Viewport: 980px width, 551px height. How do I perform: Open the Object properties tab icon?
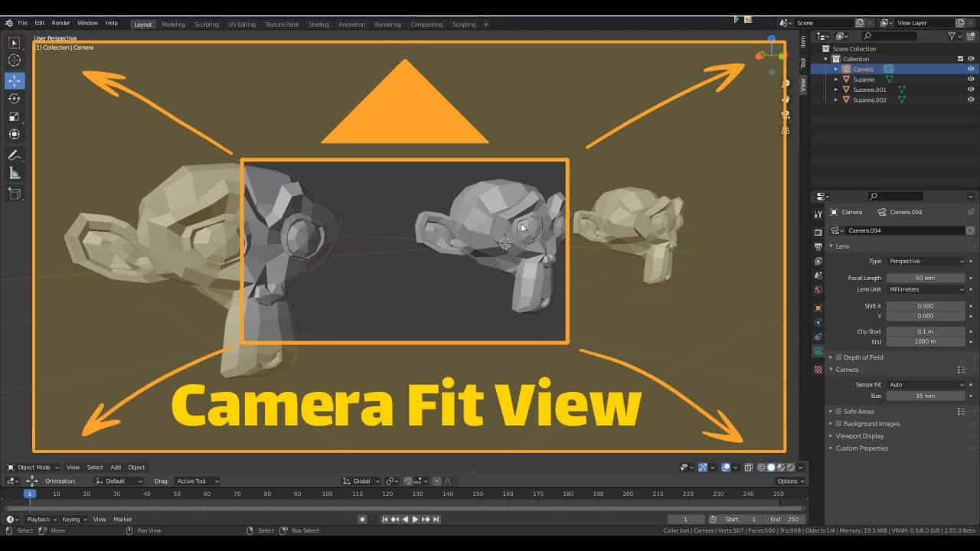818,308
